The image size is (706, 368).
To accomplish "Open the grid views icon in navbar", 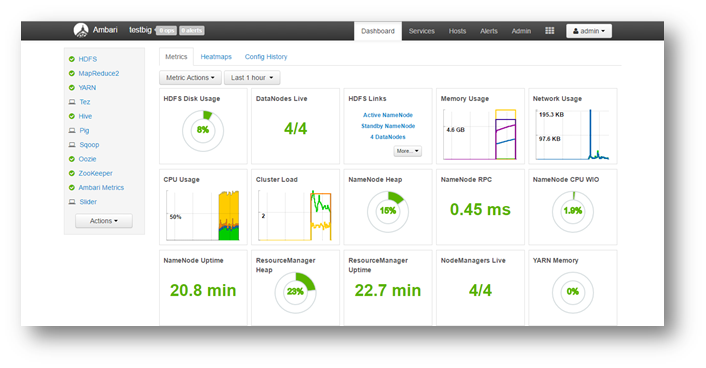I will [550, 31].
